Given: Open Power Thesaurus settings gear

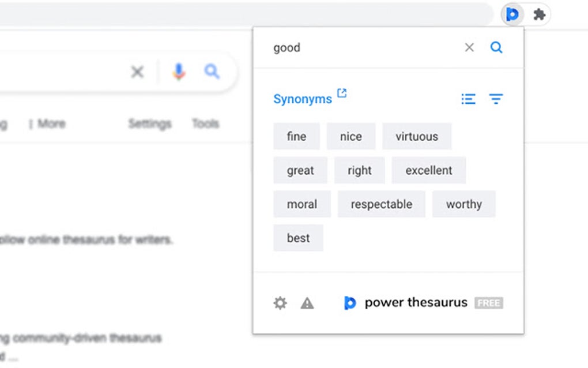Looking at the screenshot, I should 280,302.
